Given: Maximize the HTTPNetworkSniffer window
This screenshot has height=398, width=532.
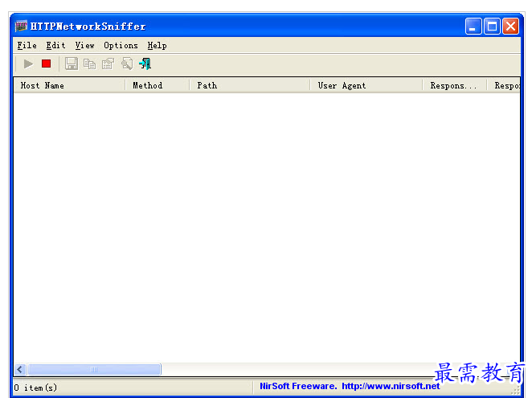Looking at the screenshot, I should [492, 27].
